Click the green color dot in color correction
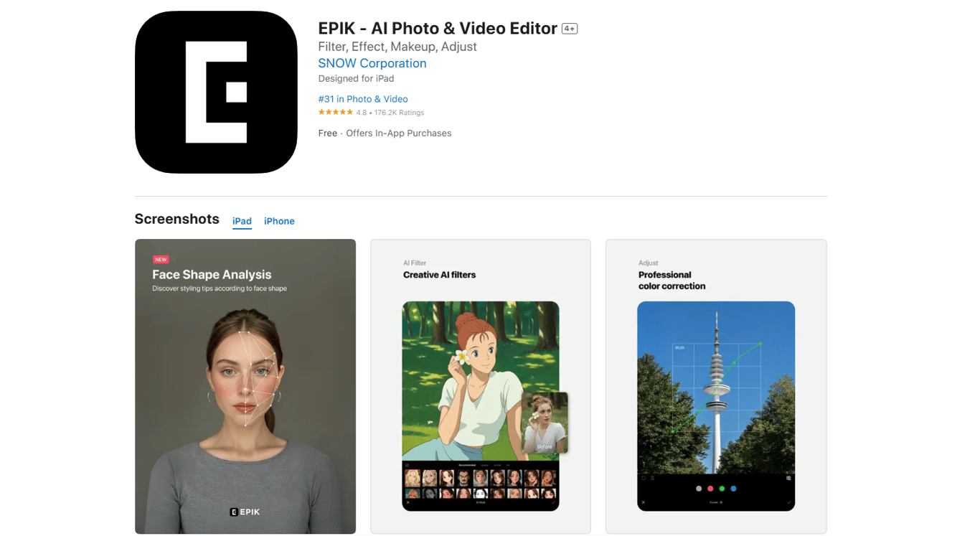Image resolution: width=980 pixels, height=536 pixels. pos(722,489)
